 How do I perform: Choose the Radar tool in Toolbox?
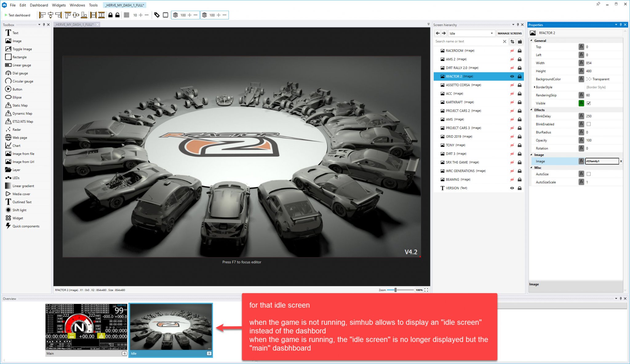click(13, 129)
